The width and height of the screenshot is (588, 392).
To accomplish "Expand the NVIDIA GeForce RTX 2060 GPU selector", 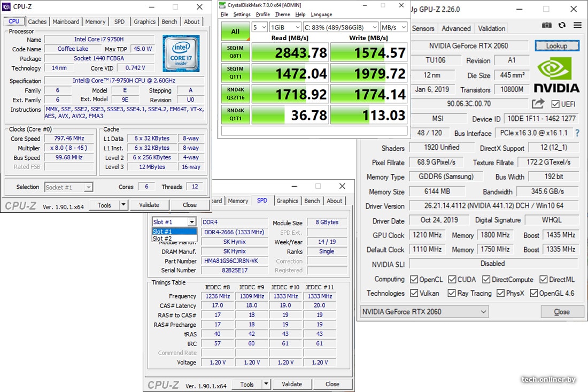I will 424,311.
